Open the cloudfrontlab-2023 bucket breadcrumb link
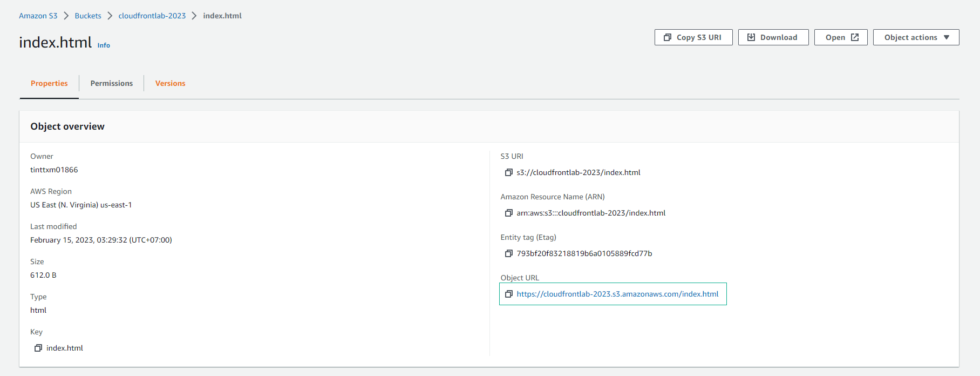Screen dimensions: 980x376 pos(152,16)
